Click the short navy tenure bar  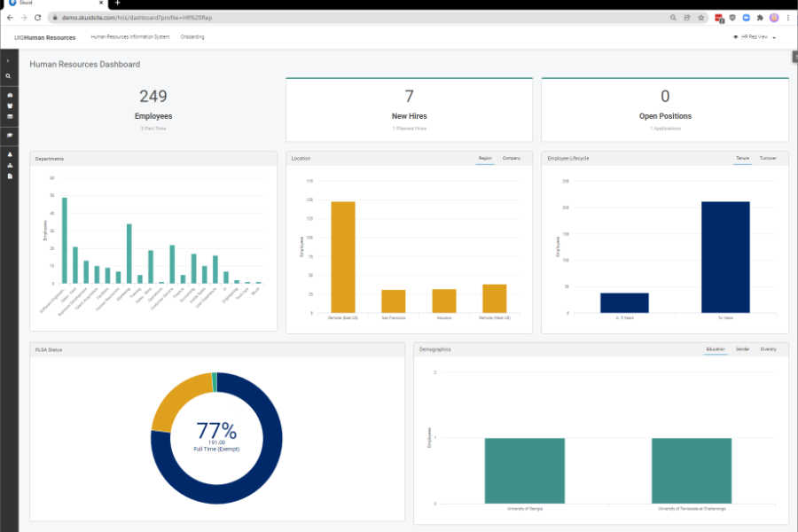[x=624, y=303]
